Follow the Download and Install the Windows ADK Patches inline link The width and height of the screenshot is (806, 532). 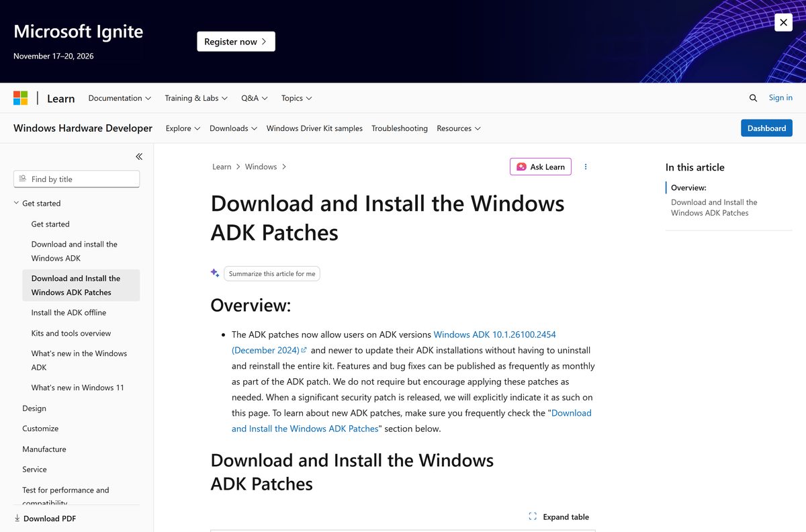pos(412,420)
